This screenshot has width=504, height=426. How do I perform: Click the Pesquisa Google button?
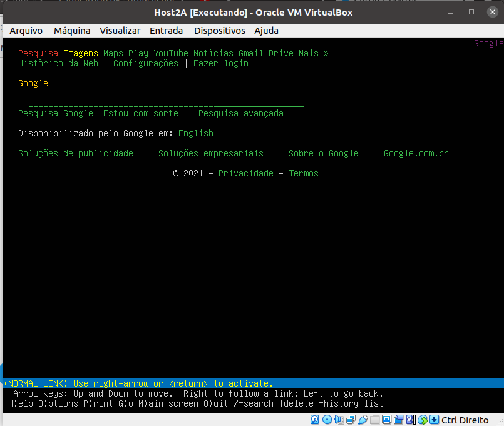[x=56, y=113]
